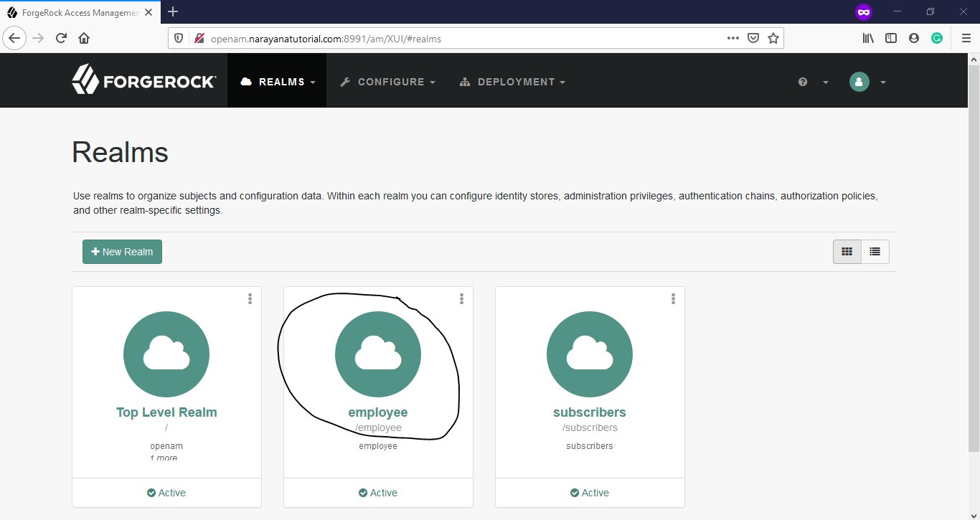Click the '/employee' path text
The image size is (980, 520).
[378, 428]
